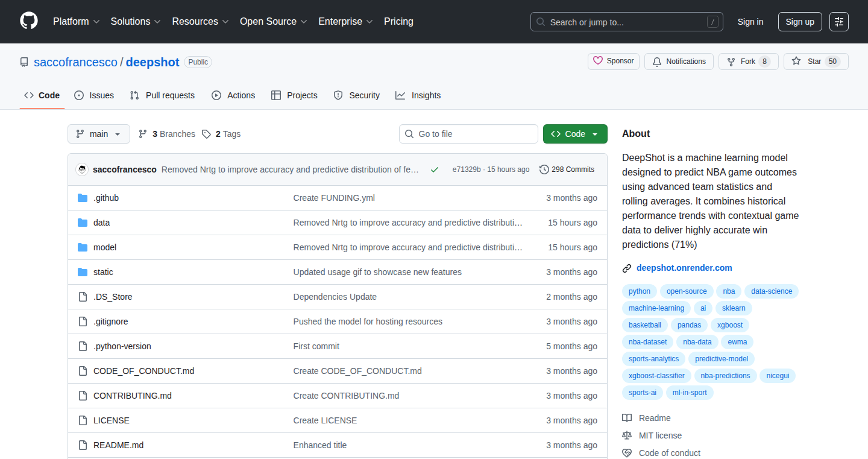Open CODE_OF_CONDUCT.md file
Screen dimensions: 868x459
143,371
